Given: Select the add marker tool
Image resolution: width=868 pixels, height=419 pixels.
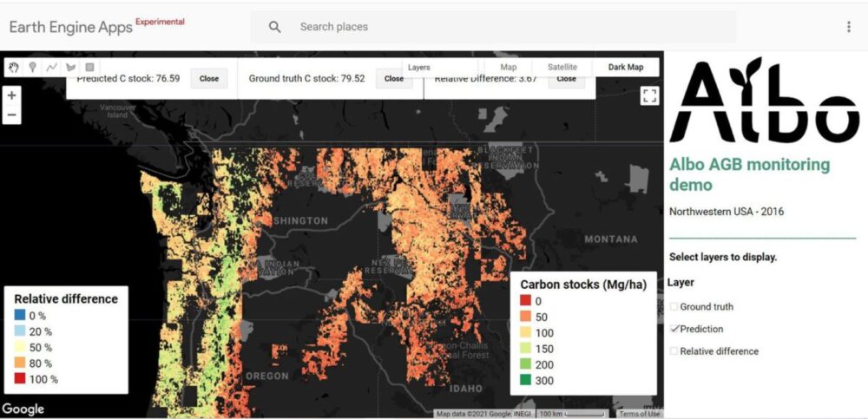Looking at the screenshot, I should pyautogui.click(x=33, y=67).
